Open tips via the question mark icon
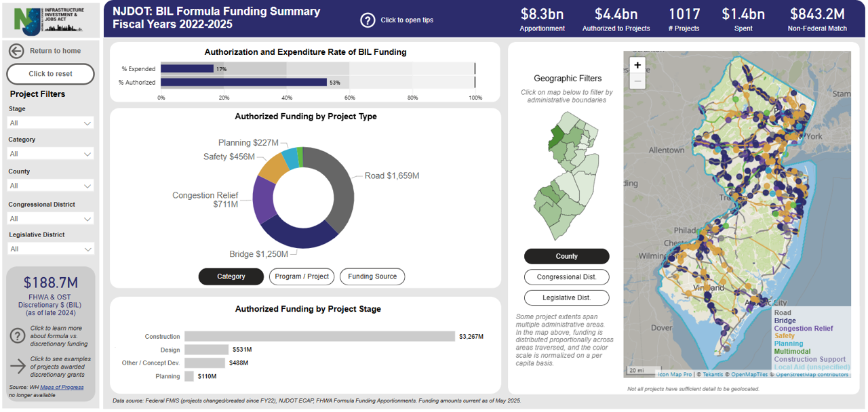Screen dimensions: 868x412 [x=368, y=20]
